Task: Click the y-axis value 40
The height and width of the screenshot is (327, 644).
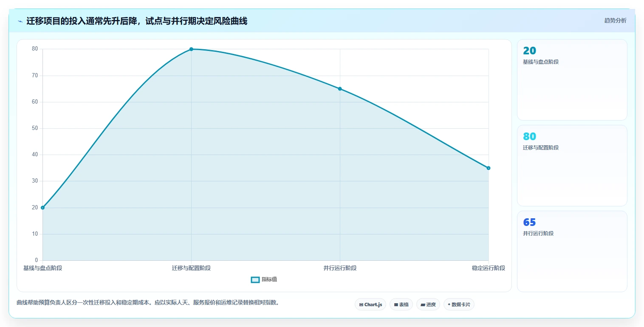Action: tap(35, 155)
